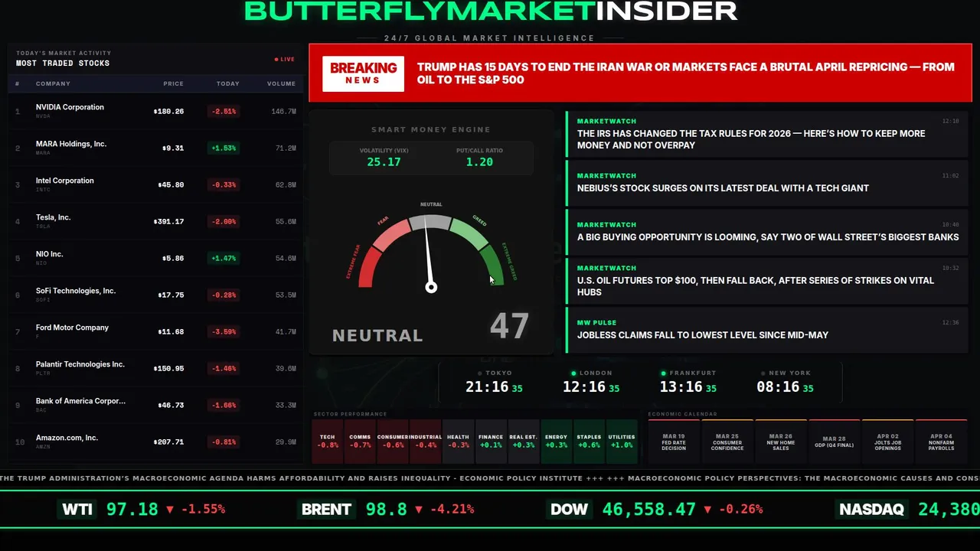
Task: Click the BREAKING NEWS badge
Action: pyautogui.click(x=363, y=73)
